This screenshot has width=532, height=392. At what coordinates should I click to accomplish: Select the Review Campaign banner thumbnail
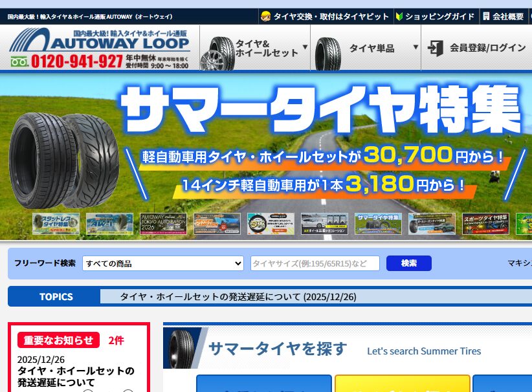coord(217,224)
